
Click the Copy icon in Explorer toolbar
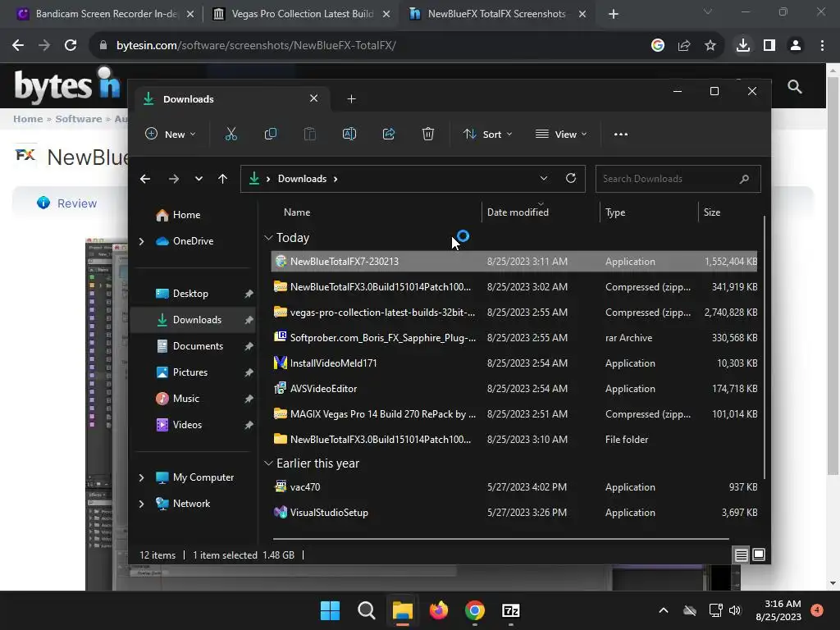271,134
